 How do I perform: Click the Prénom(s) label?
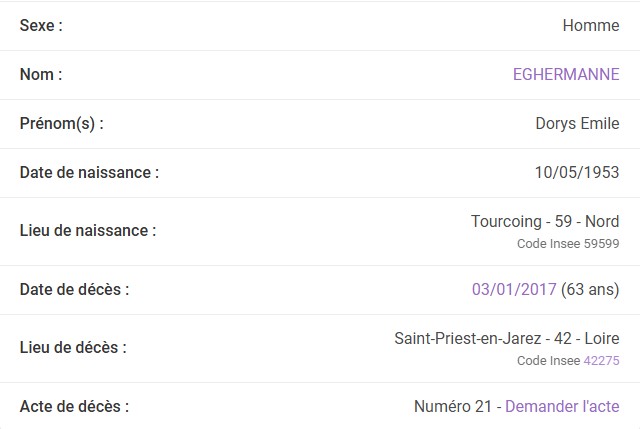pos(62,124)
